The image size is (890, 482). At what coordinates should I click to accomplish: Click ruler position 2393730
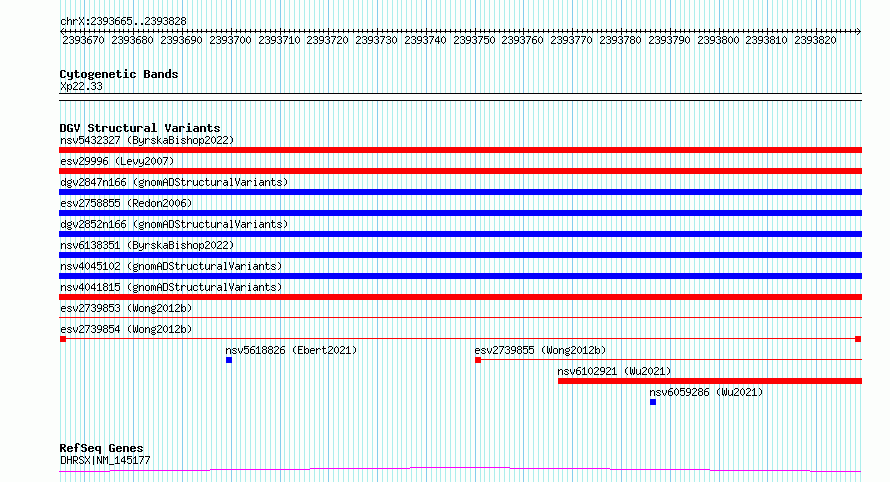point(376,40)
